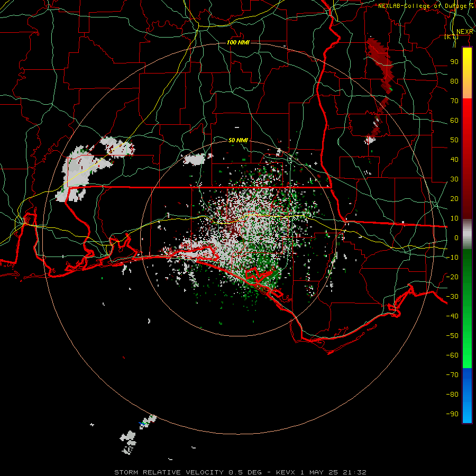Click the 40 value on velocity scale
Viewport: 476px width, 476px height.
[x=454, y=159]
